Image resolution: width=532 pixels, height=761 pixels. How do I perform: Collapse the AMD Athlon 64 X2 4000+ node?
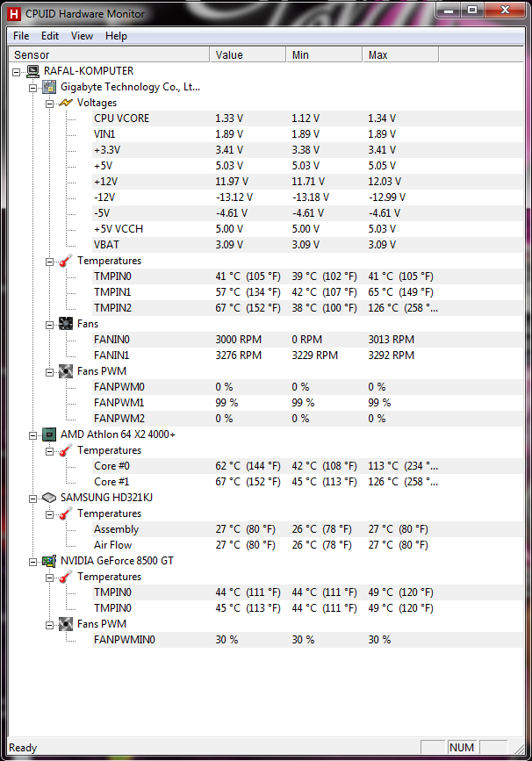[33, 435]
